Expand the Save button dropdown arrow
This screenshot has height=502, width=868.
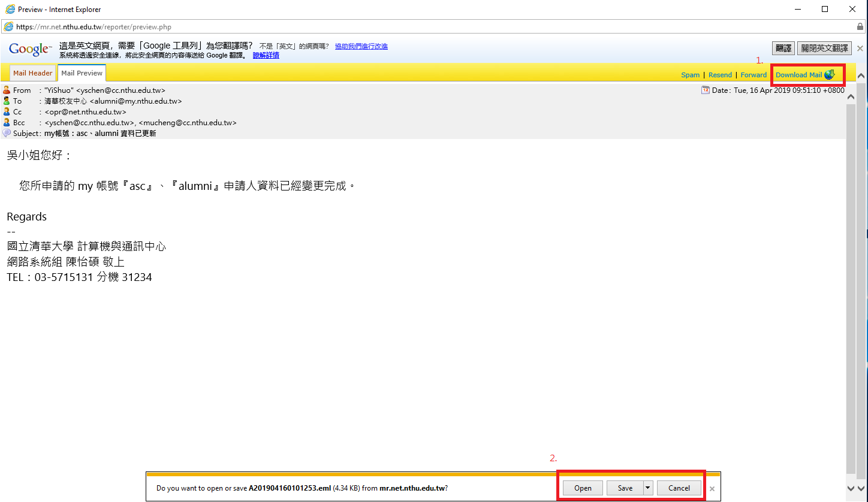tap(647, 488)
